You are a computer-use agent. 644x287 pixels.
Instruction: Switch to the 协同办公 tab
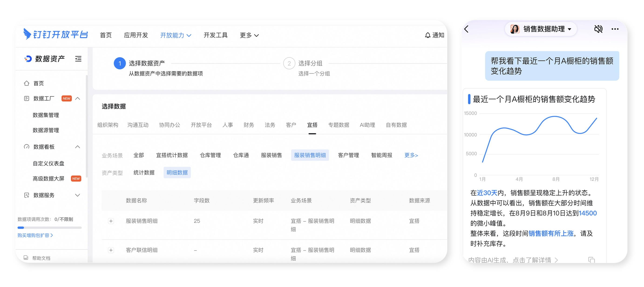(x=169, y=125)
